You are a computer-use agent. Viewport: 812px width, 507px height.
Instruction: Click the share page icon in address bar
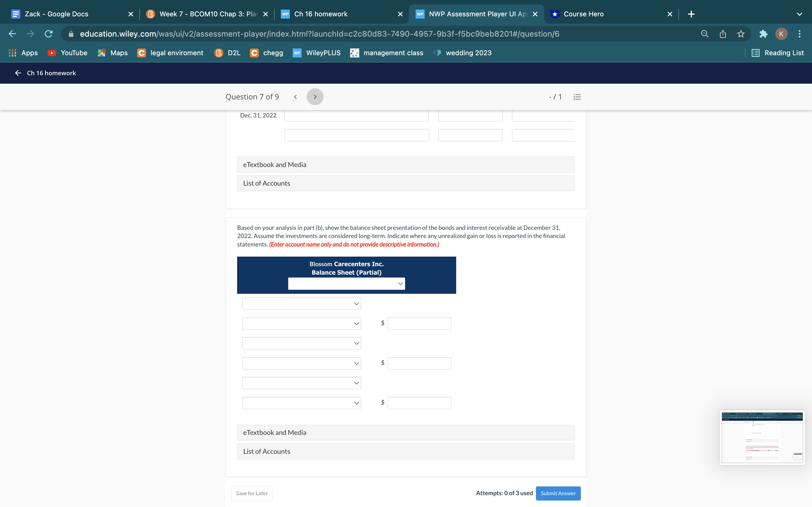pos(723,34)
